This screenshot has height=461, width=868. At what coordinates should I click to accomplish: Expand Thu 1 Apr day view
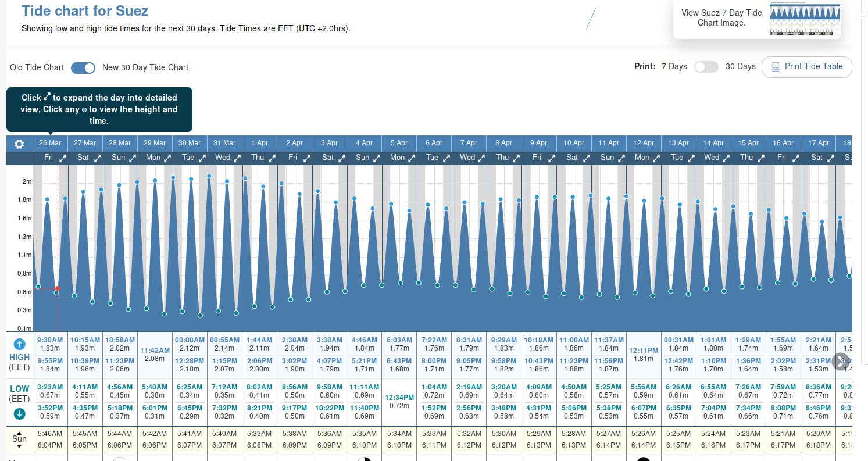tap(272, 158)
